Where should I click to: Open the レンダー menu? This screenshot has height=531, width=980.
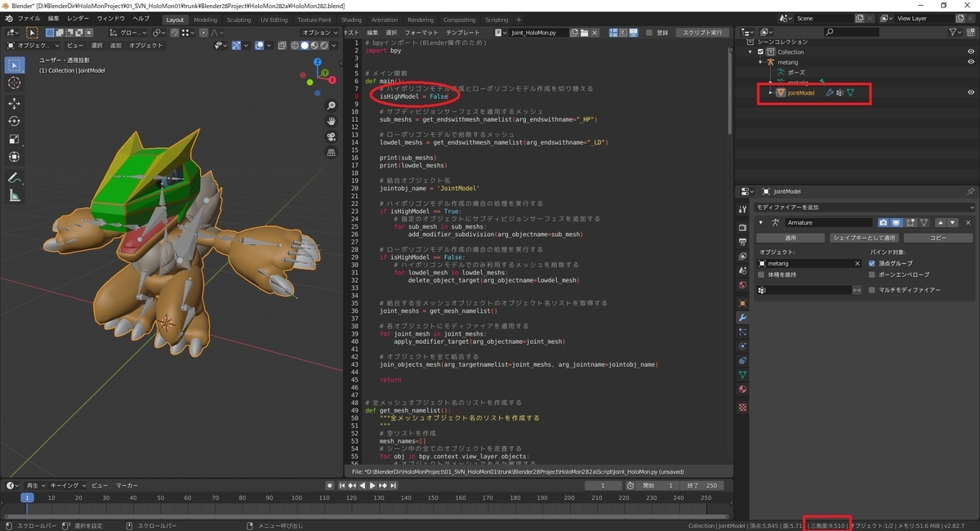coord(78,18)
